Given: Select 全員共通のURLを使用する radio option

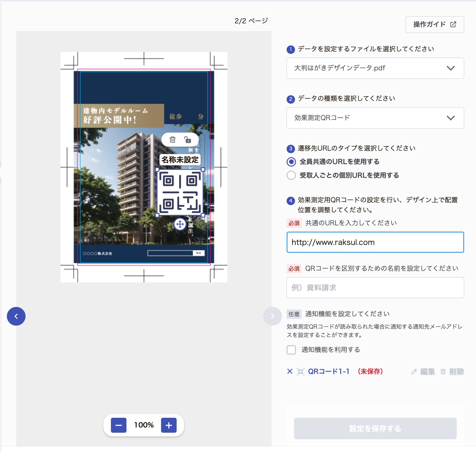Looking at the screenshot, I should click(291, 162).
